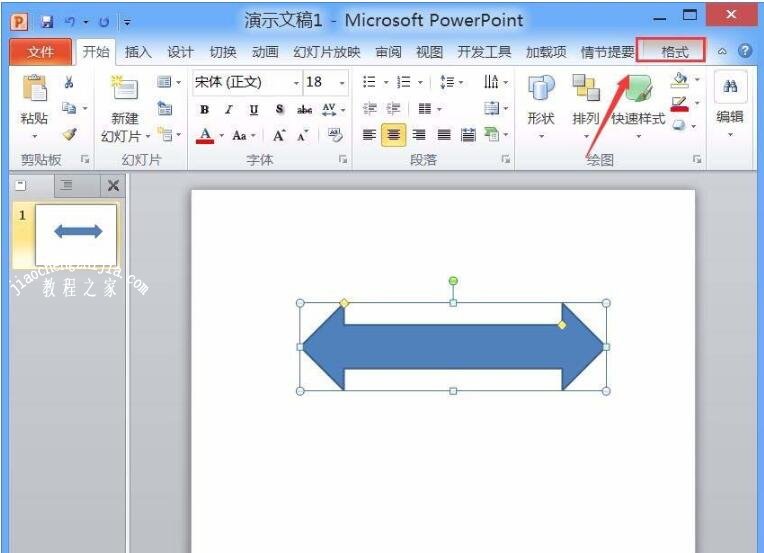This screenshot has width=764, height=553.
Task: Toggle bold formatting
Action: click(205, 110)
